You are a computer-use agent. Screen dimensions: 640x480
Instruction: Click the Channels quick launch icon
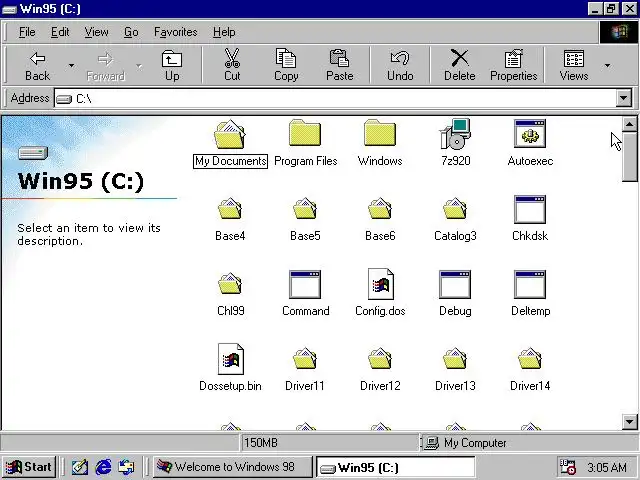pyautogui.click(x=126, y=467)
